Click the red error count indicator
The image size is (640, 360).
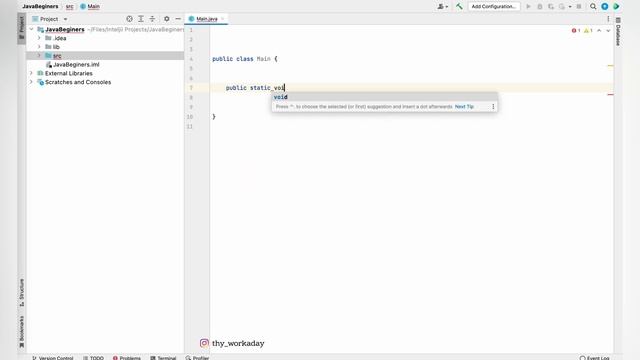tap(576, 31)
